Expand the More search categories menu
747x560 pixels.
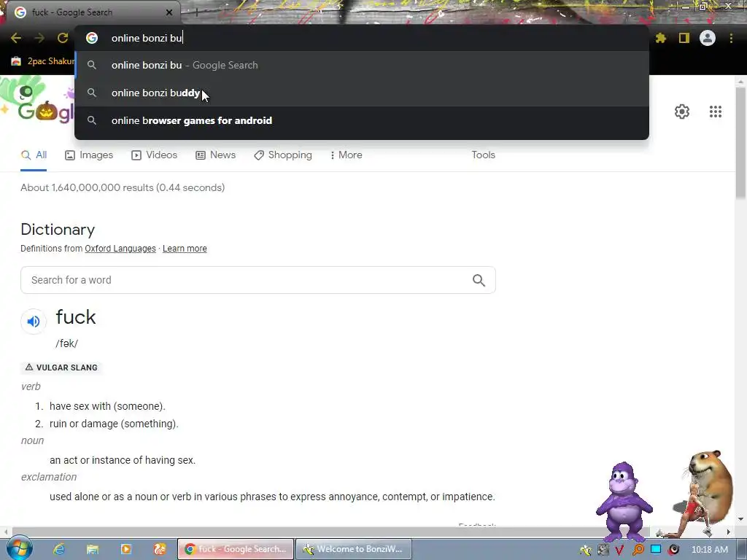(x=347, y=155)
